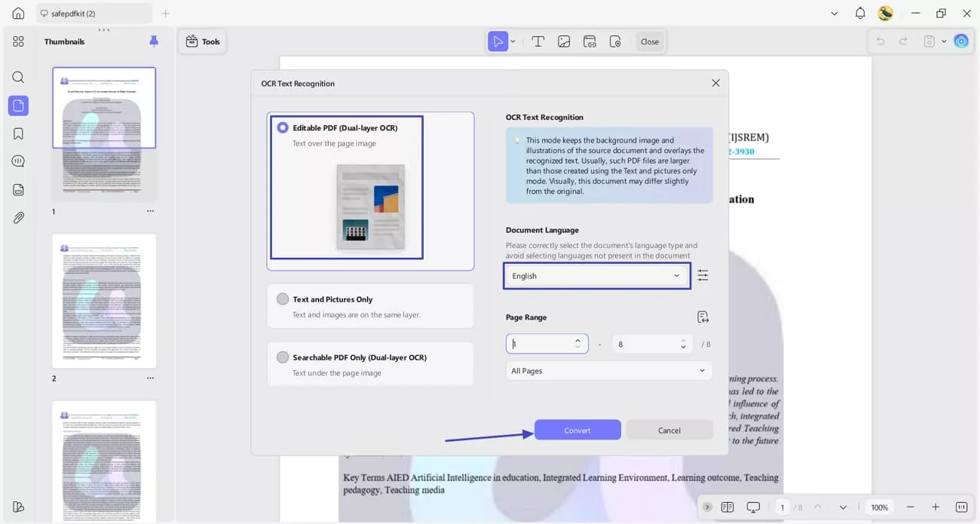The image size is (980, 524).
Task: Open the zoom level 100% dropdown
Action: pos(879,507)
